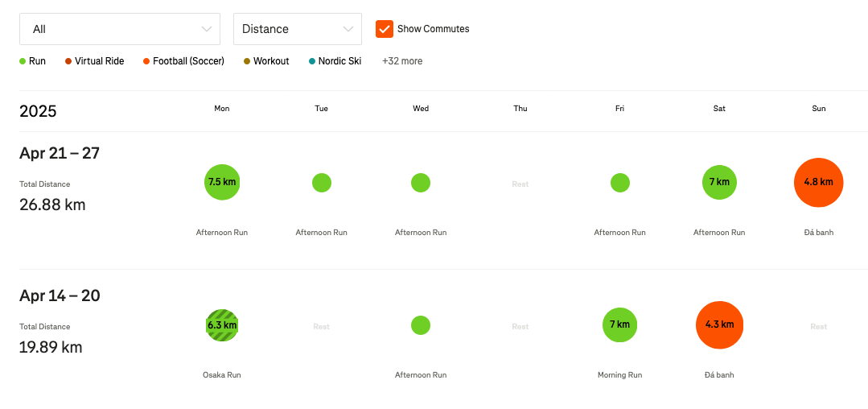Open the 7 km Friday Morning Run bubble
868x409 pixels.
click(x=619, y=325)
